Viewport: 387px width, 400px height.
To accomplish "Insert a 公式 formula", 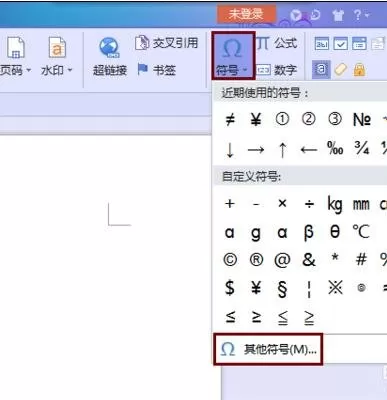I will coord(277,43).
